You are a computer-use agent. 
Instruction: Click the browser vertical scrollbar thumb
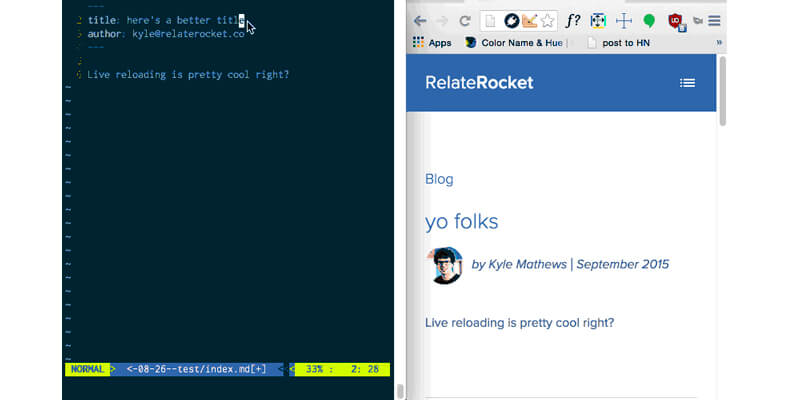pos(722,91)
